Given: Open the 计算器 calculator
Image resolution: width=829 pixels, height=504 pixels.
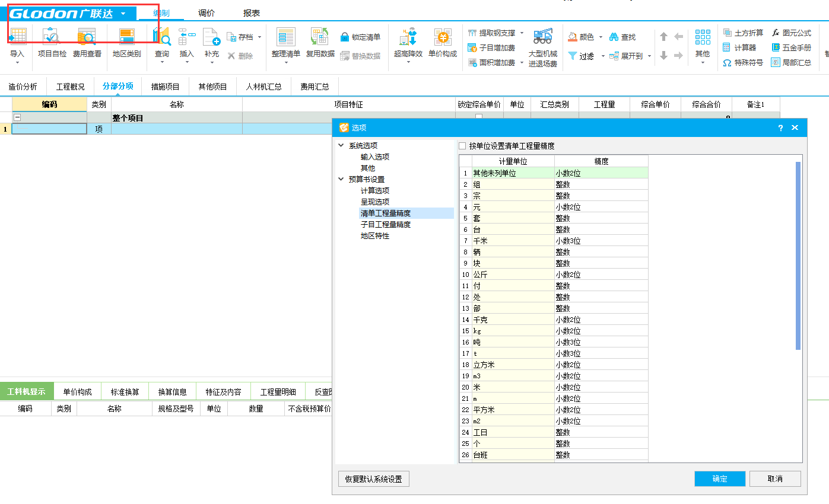Looking at the screenshot, I should pos(739,47).
